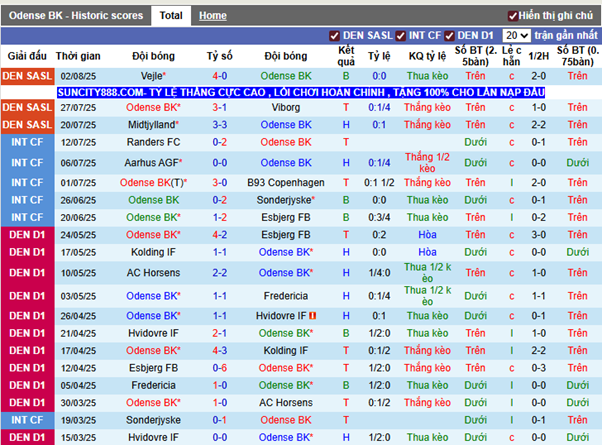Uncheck the DEN D1 filter checkbox
Viewport: 602px width, 445px height.
[x=449, y=36]
